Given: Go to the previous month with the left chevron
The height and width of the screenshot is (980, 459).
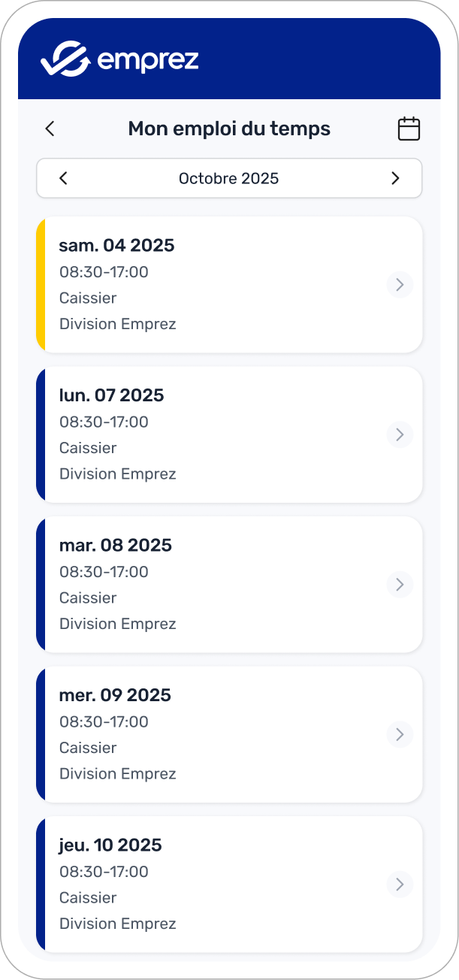Looking at the screenshot, I should pos(63,178).
